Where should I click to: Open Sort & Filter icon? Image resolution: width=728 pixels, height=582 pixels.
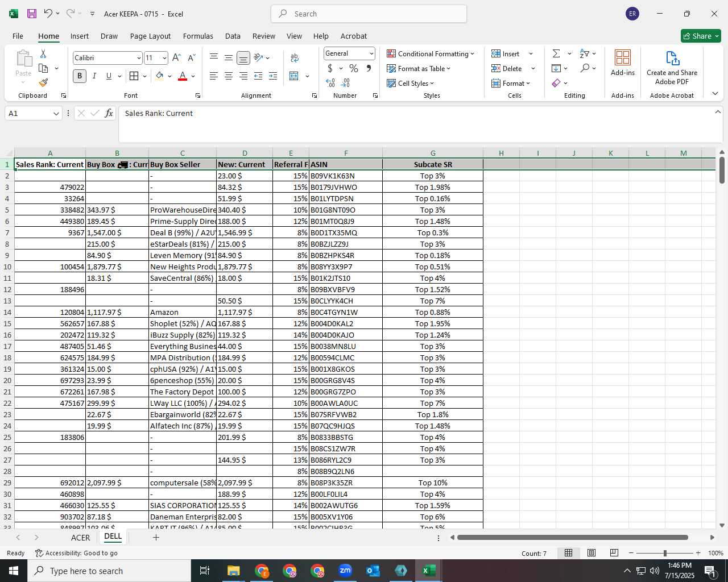click(585, 53)
